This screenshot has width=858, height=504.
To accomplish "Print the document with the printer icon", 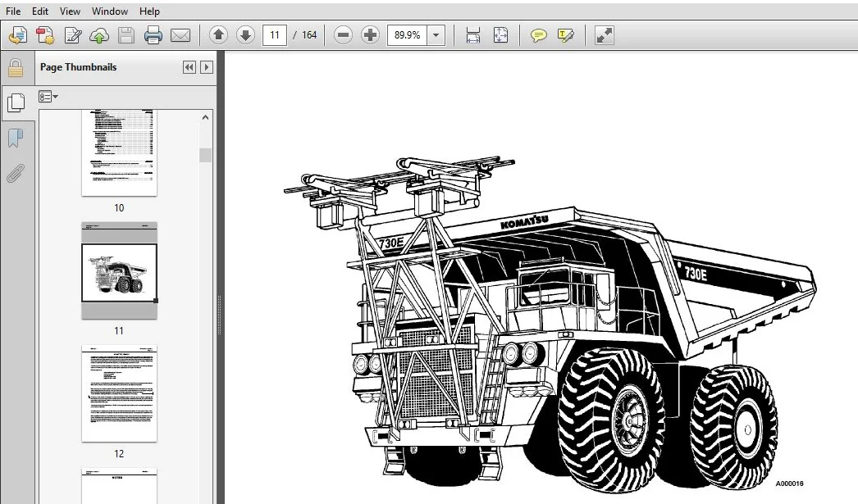I will 153,35.
